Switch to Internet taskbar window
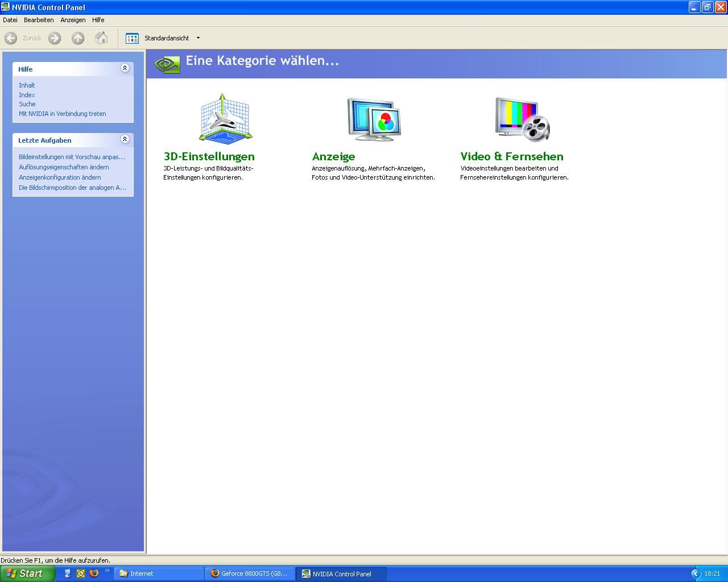 click(159, 573)
